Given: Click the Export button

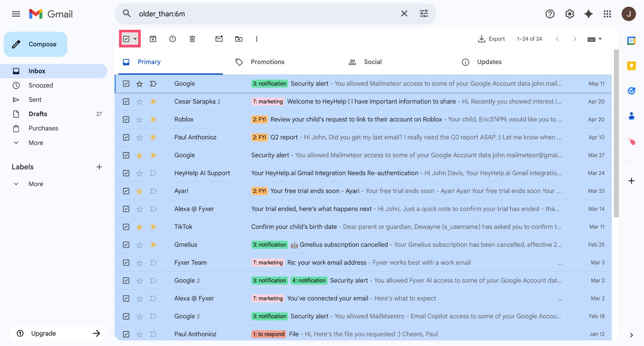Looking at the screenshot, I should click(x=491, y=39).
